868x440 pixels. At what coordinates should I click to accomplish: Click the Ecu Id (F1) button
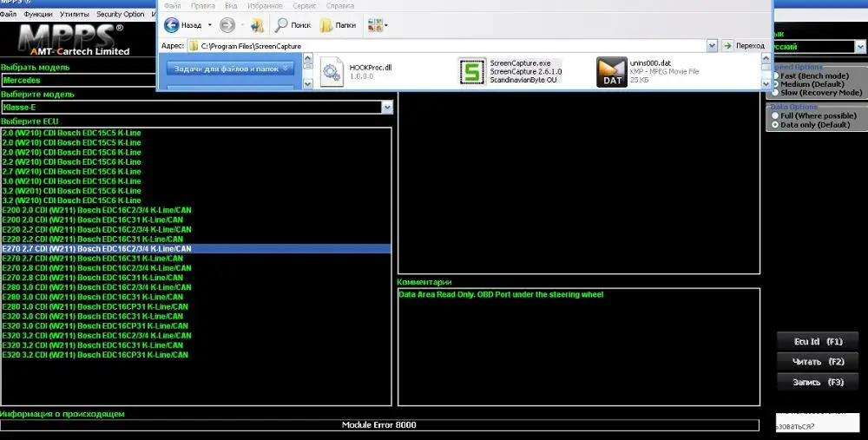(819, 341)
